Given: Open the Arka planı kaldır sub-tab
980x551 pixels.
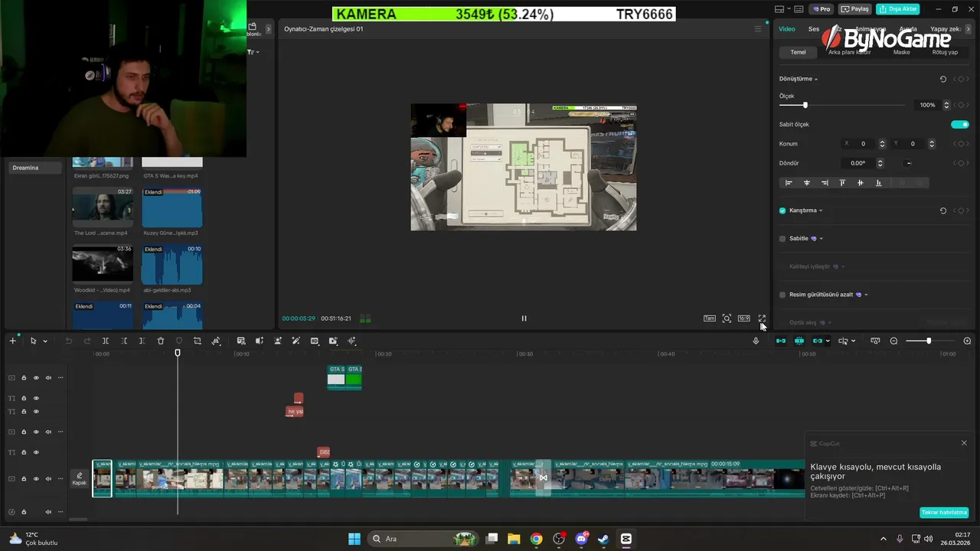Looking at the screenshot, I should (x=850, y=52).
